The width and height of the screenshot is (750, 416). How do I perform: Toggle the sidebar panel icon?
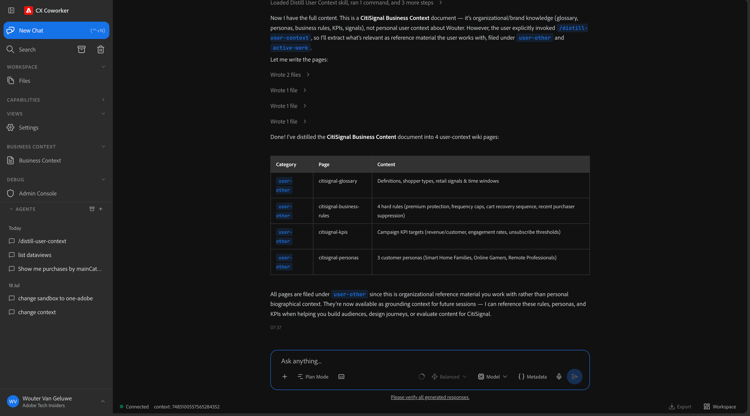coord(11,10)
